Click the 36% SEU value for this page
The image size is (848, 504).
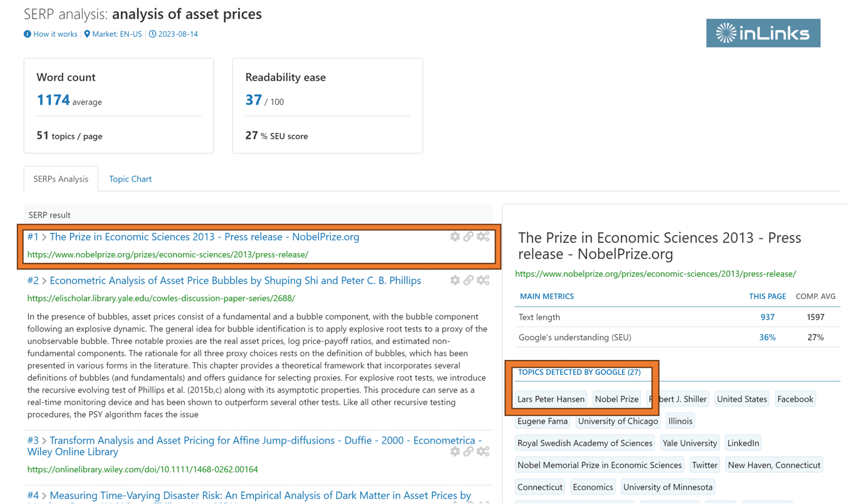click(x=767, y=337)
